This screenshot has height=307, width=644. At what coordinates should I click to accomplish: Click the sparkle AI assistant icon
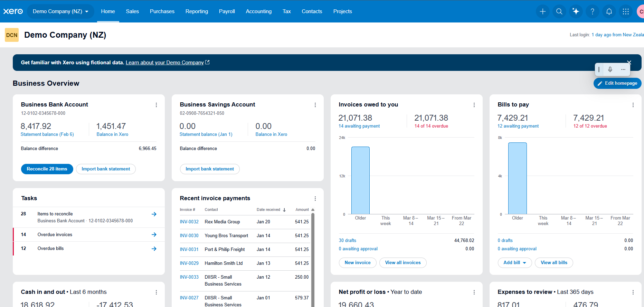[576, 11]
